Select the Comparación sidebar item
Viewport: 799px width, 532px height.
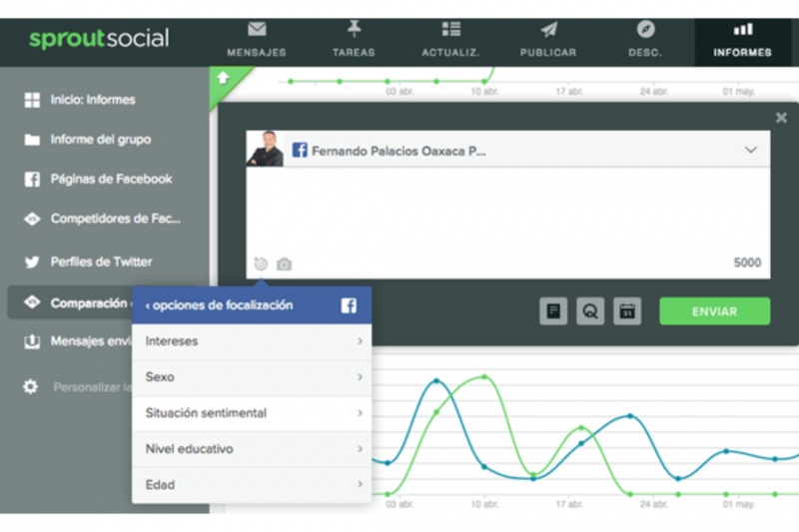pyautogui.click(x=70, y=302)
